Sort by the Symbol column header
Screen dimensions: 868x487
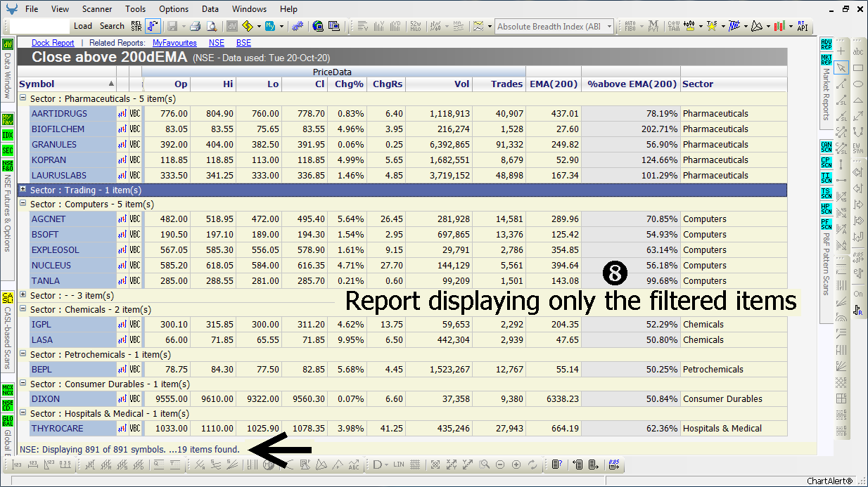tap(66, 84)
